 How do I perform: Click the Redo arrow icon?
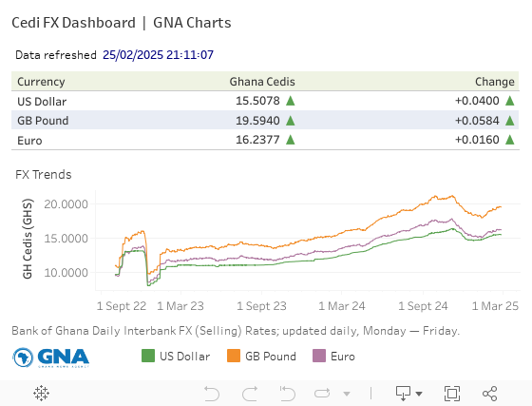click(x=250, y=394)
